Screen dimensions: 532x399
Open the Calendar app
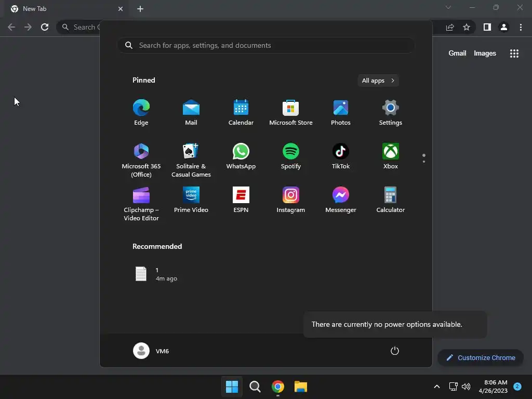241,112
